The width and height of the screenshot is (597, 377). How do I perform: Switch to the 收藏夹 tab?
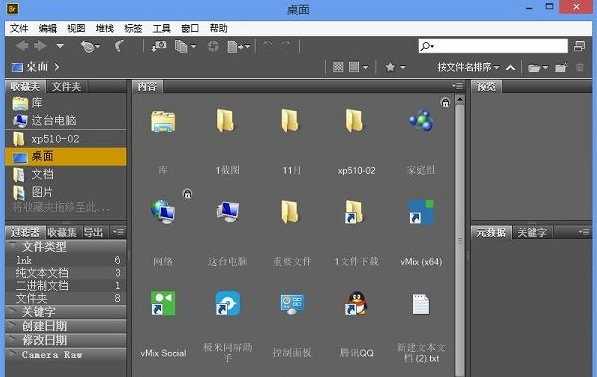[x=25, y=86]
